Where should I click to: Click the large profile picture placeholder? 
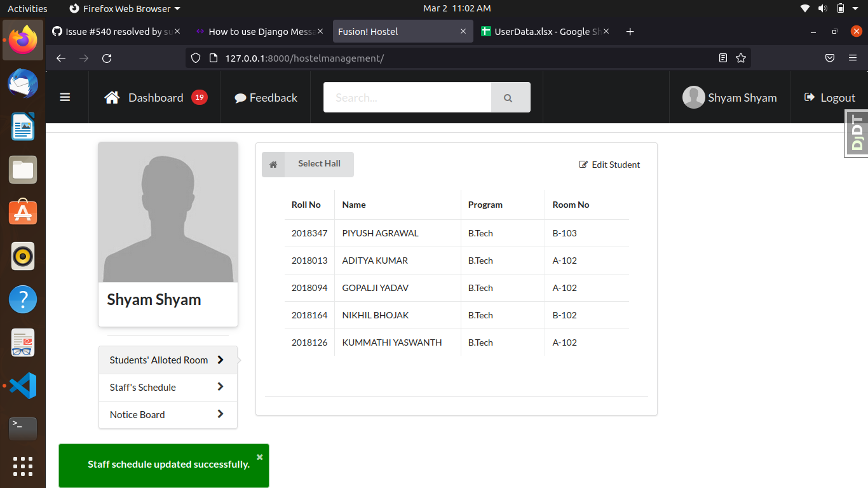click(168, 212)
